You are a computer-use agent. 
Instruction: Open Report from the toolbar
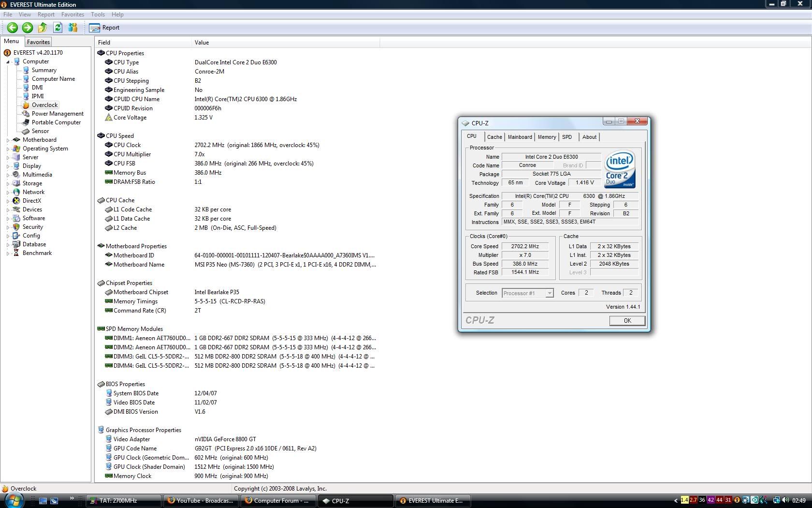tap(104, 28)
